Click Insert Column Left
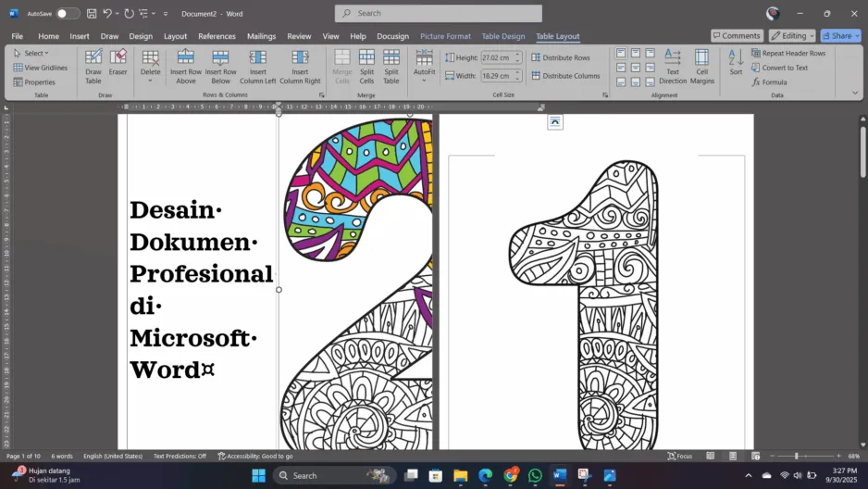The width and height of the screenshot is (868, 489). coord(258,66)
